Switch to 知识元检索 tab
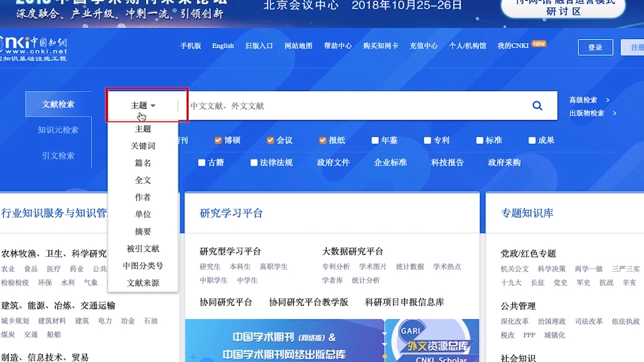The image size is (644, 362). pos(58,130)
